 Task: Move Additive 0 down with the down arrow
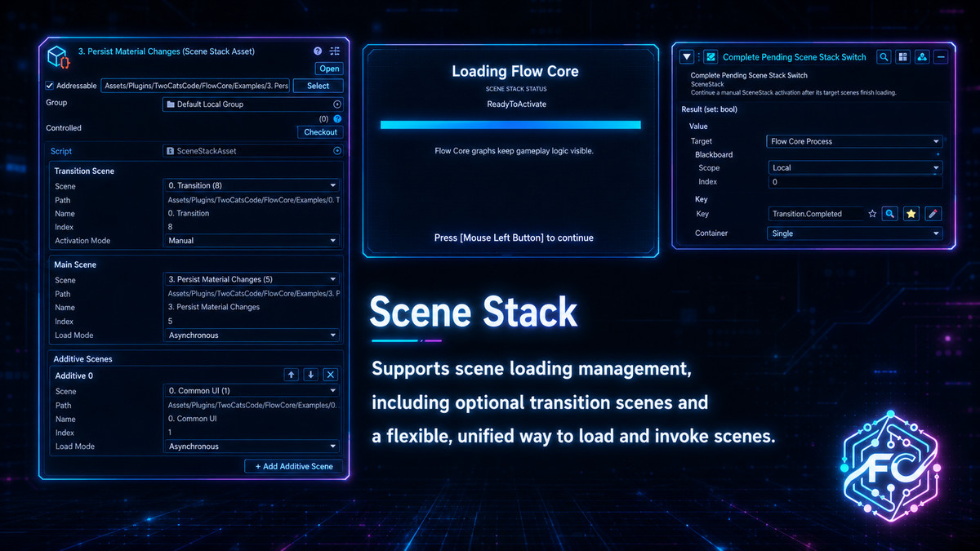(311, 375)
